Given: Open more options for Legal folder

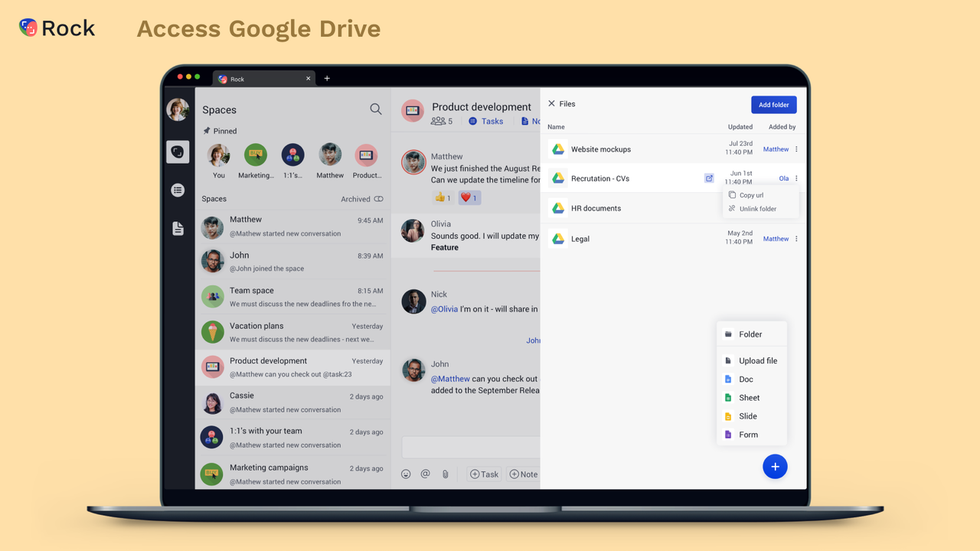Looking at the screenshot, I should pos(796,239).
